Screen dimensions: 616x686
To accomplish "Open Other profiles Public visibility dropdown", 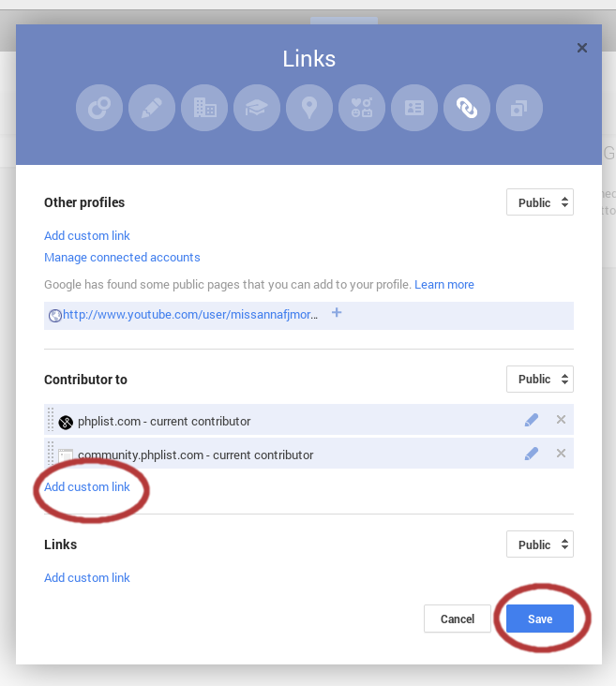I will tap(540, 202).
